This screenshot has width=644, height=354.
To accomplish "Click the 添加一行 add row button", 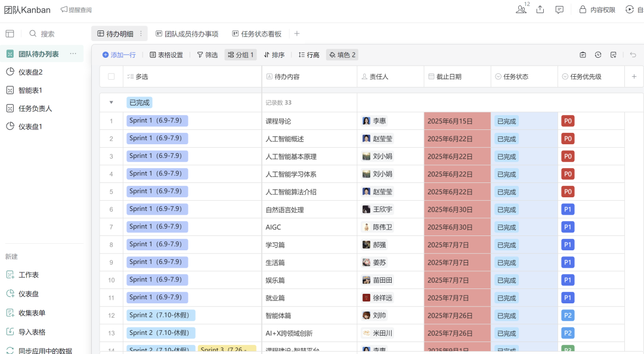I will point(119,55).
